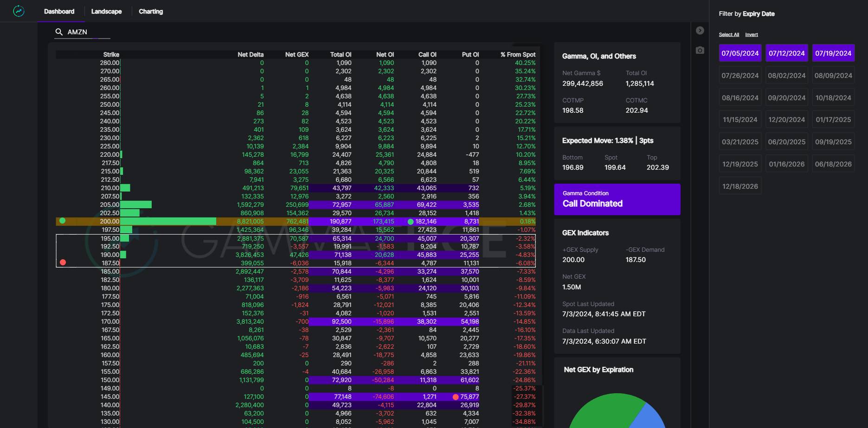This screenshot has width=868, height=428.
Task: Click the green dot on 200.00 strike row
Action: (63, 221)
